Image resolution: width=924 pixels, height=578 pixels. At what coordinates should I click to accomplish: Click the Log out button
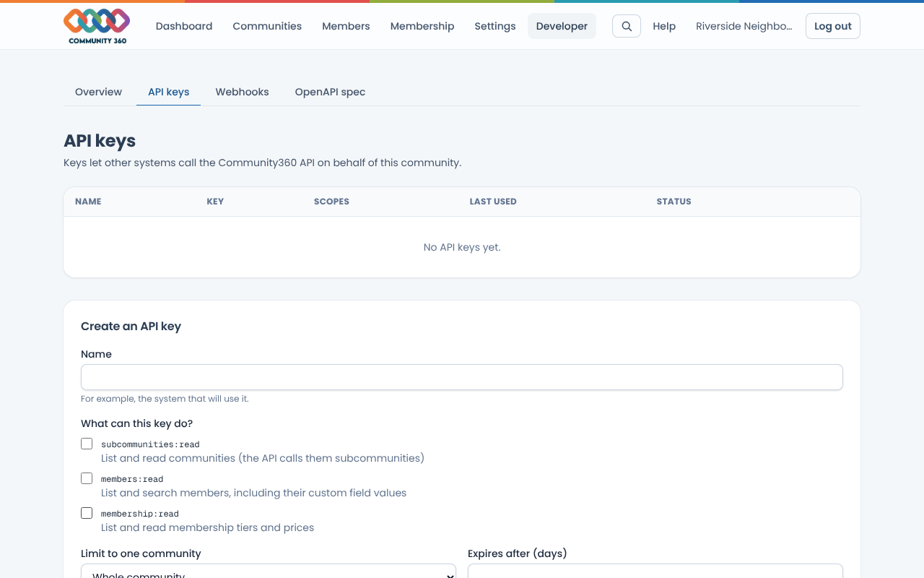pyautogui.click(x=833, y=26)
